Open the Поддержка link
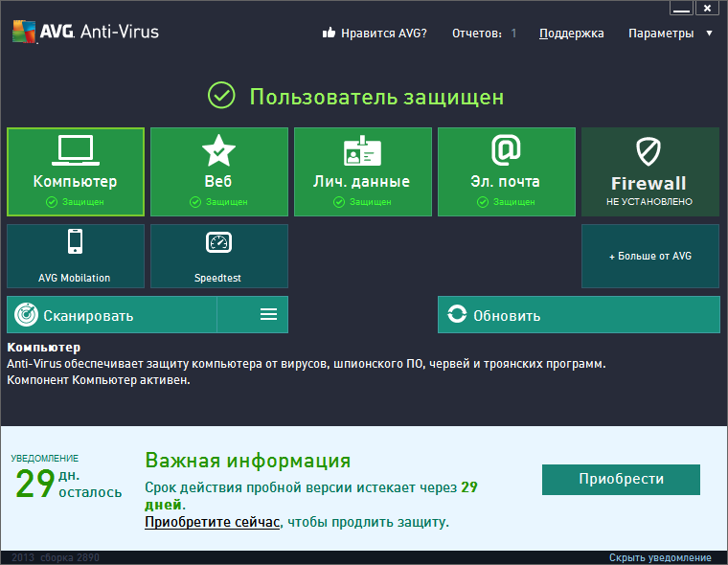The height and width of the screenshot is (565, 728). pyautogui.click(x=571, y=34)
